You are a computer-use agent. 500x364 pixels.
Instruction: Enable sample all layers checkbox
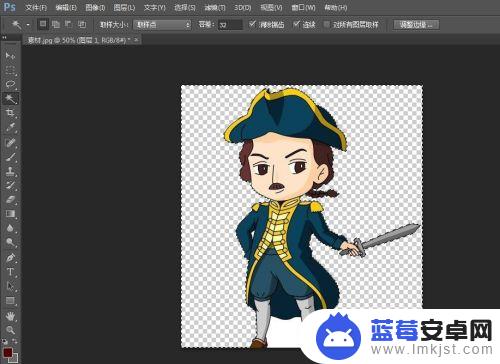(327, 24)
